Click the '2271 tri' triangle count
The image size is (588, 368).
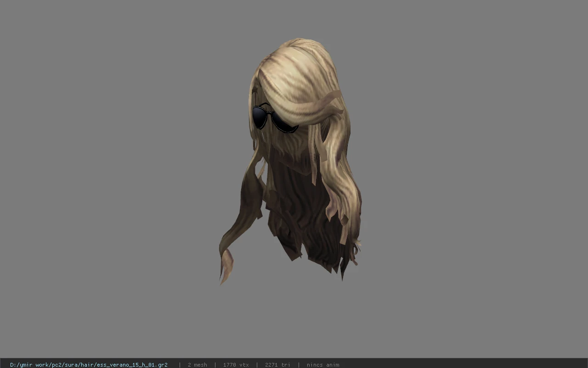point(277,365)
